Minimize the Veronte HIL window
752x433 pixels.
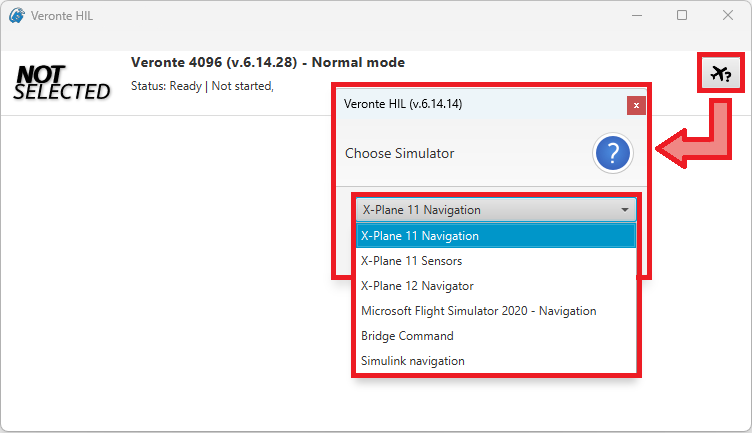[637, 15]
